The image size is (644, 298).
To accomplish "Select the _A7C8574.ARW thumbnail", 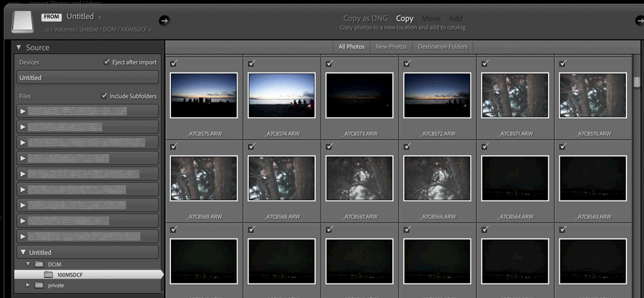I will 282,96.
